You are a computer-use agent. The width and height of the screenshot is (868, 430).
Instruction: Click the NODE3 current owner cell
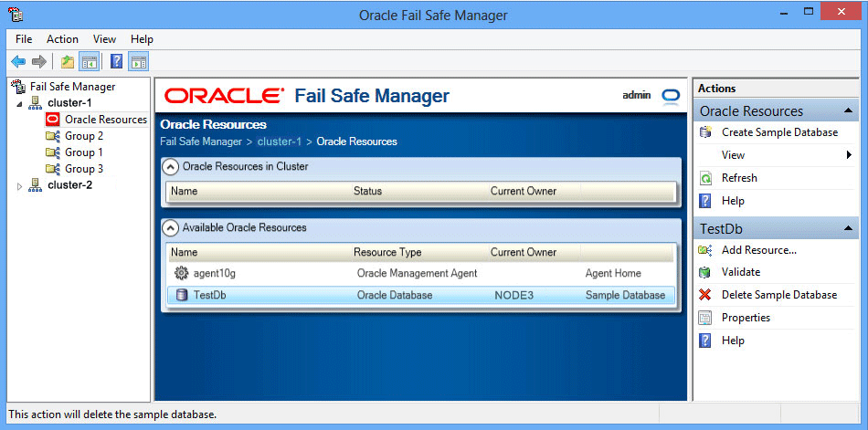[513, 296]
